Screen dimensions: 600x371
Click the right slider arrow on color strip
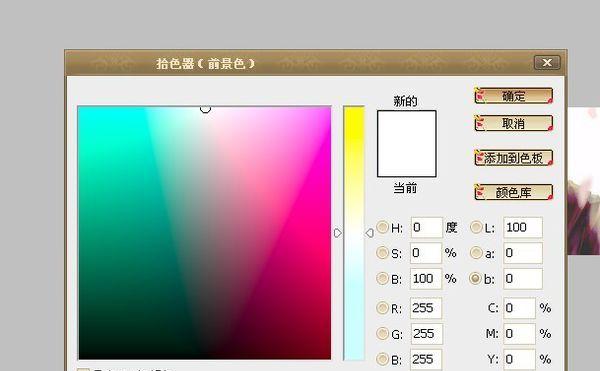369,233
